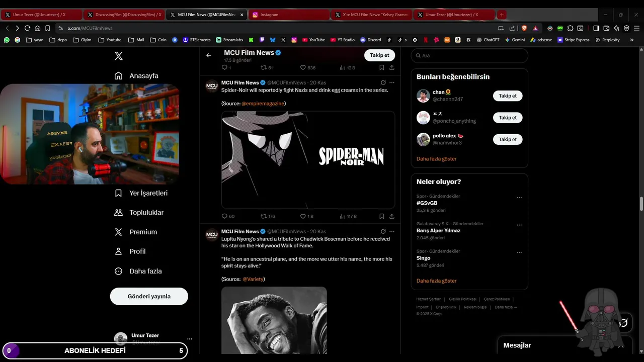
Task: Bookmark the top post with 636 likes
Action: click(x=382, y=67)
